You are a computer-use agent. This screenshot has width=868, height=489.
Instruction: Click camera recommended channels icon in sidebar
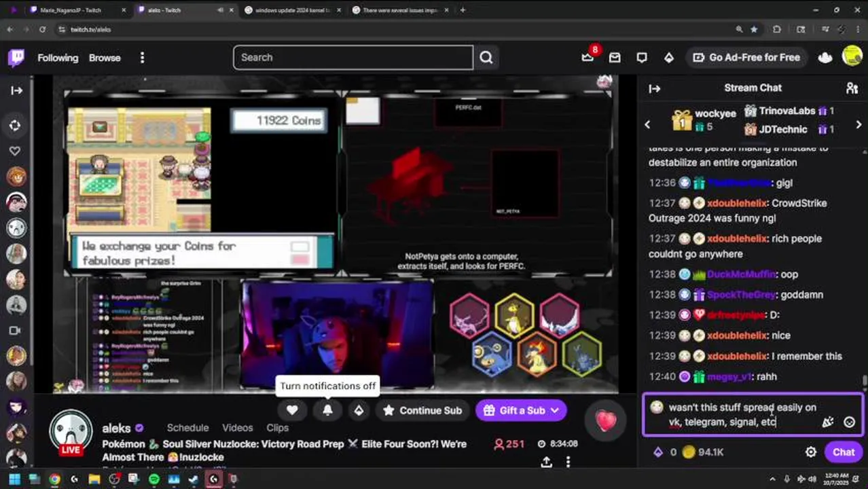(16, 331)
